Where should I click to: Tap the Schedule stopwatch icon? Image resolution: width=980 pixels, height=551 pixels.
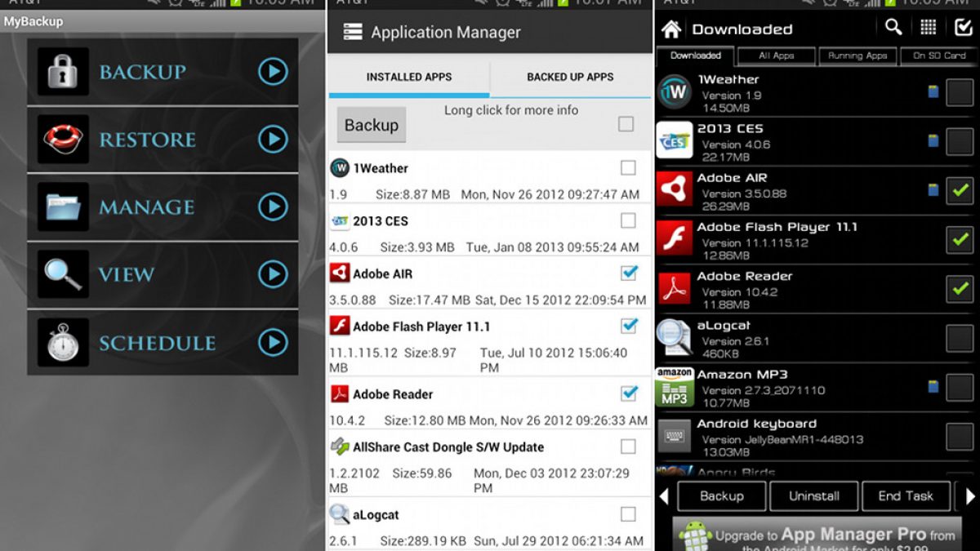pos(63,342)
